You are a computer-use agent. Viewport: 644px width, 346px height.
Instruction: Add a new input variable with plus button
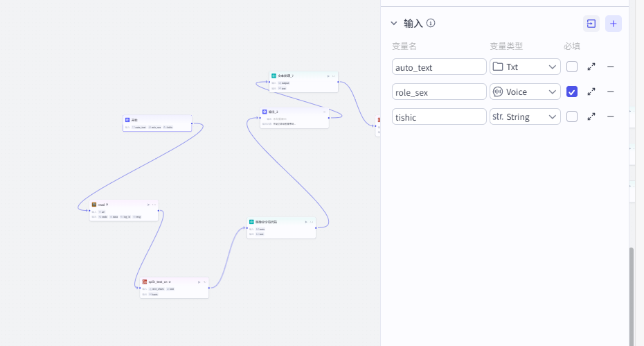tap(613, 24)
